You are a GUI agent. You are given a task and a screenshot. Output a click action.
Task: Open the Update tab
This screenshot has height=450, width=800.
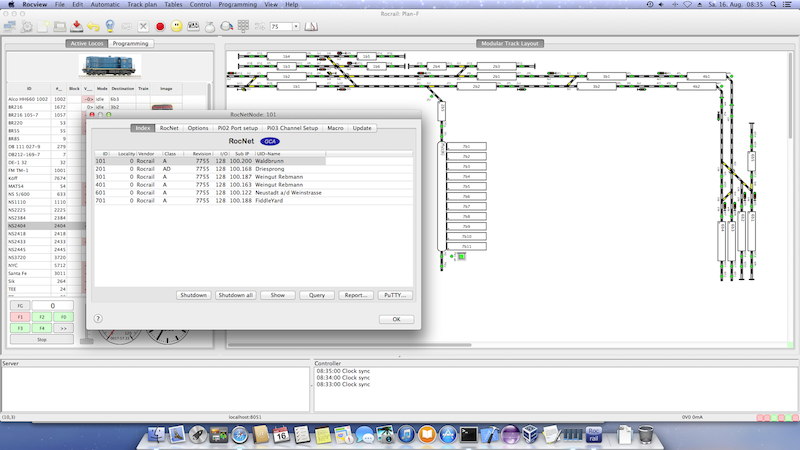pyautogui.click(x=362, y=128)
